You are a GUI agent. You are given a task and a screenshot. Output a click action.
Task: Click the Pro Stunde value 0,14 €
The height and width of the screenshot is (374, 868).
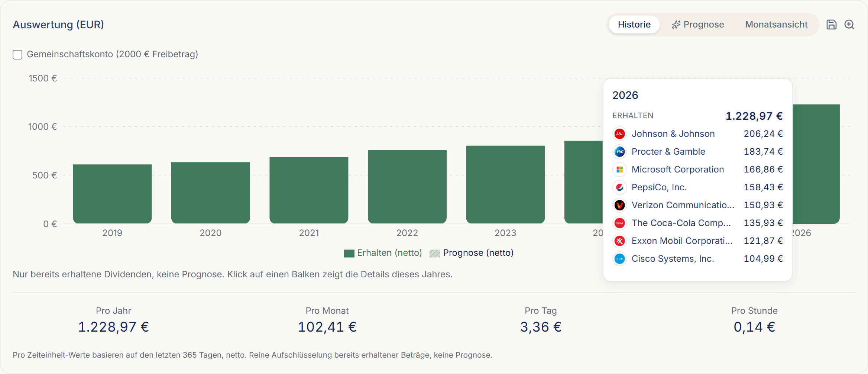[x=754, y=327]
